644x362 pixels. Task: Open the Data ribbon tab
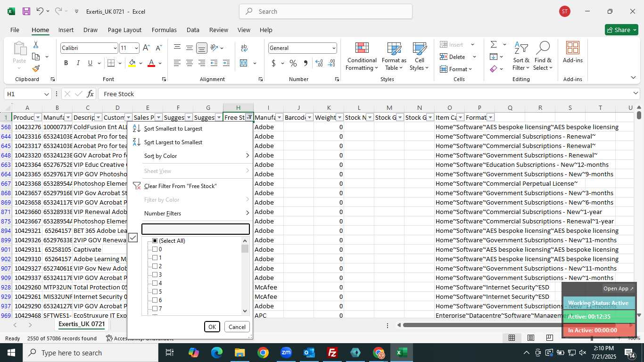click(x=193, y=30)
